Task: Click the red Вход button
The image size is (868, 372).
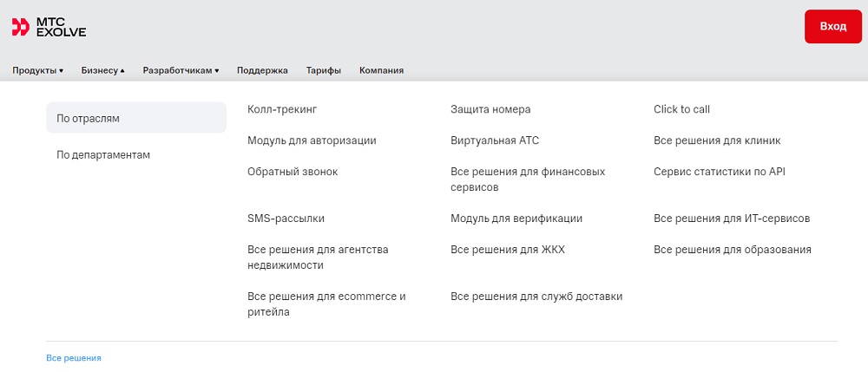Action: click(833, 27)
